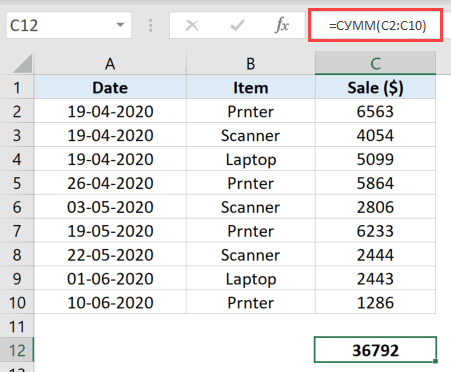Click the Enter checkmark formula bar icon

pyautogui.click(x=237, y=25)
